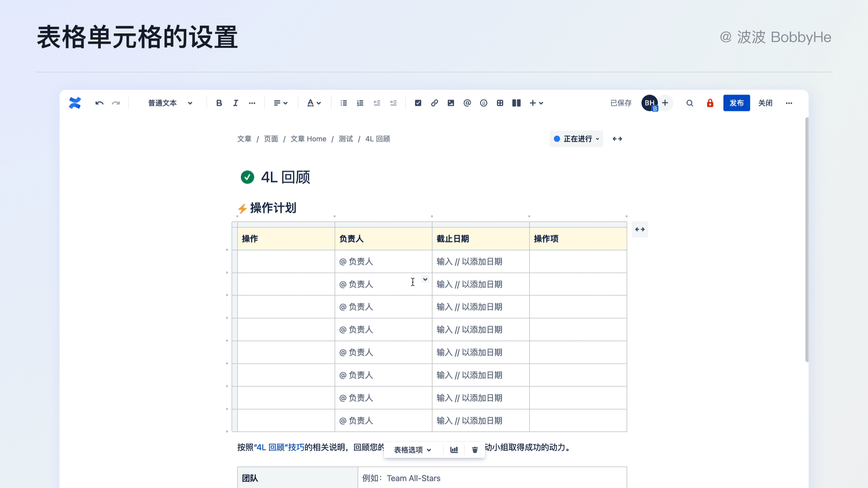Insert an action item checkbox
This screenshot has height=488, width=868.
[x=418, y=103]
